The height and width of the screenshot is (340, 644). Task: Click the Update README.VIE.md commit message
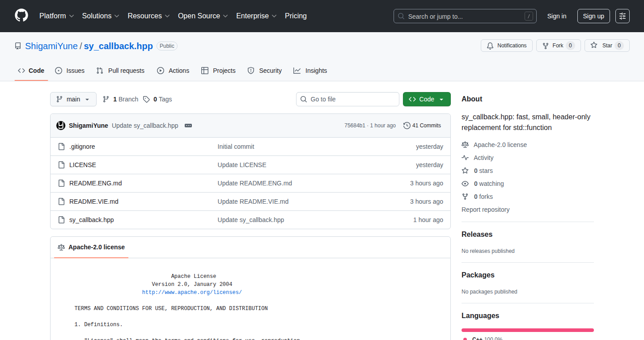(253, 201)
